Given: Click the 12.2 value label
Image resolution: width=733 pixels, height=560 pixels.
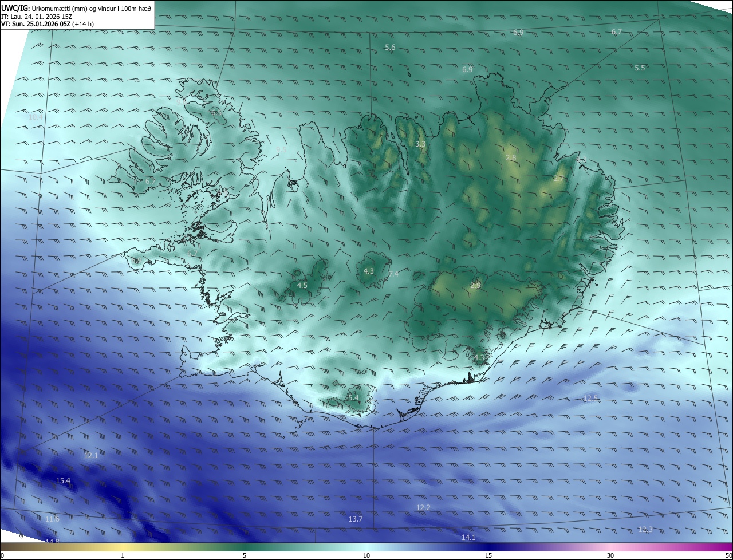Looking at the screenshot, I should tap(423, 507).
